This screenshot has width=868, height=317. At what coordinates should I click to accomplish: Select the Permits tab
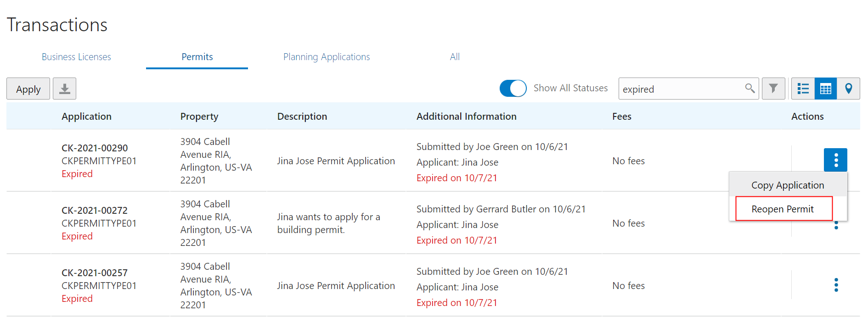coord(197,57)
